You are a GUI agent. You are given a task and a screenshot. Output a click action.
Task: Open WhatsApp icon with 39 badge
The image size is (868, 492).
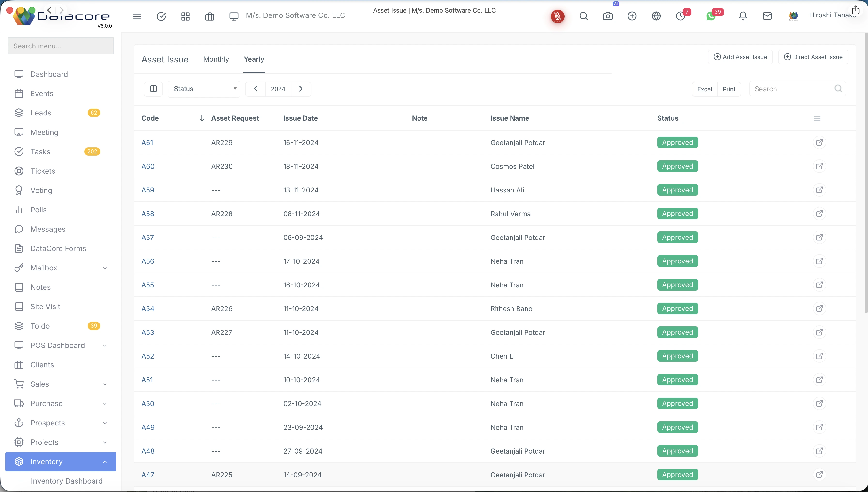pos(711,16)
